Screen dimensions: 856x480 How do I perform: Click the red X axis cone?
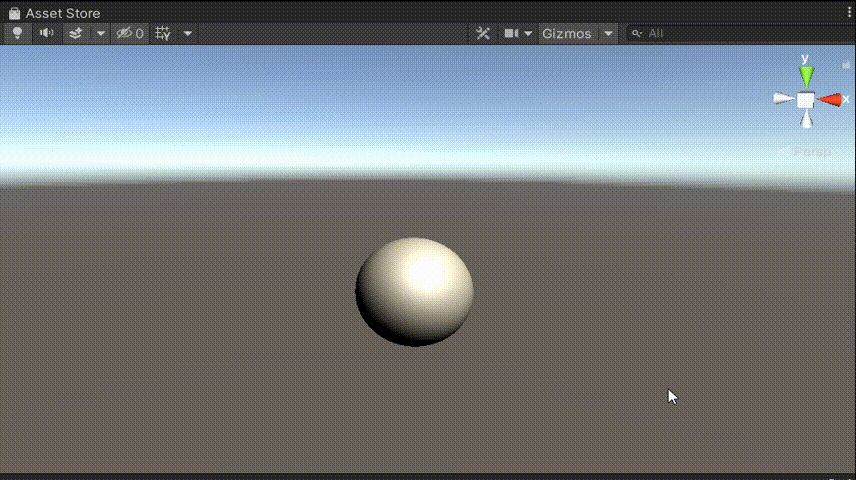coord(829,99)
